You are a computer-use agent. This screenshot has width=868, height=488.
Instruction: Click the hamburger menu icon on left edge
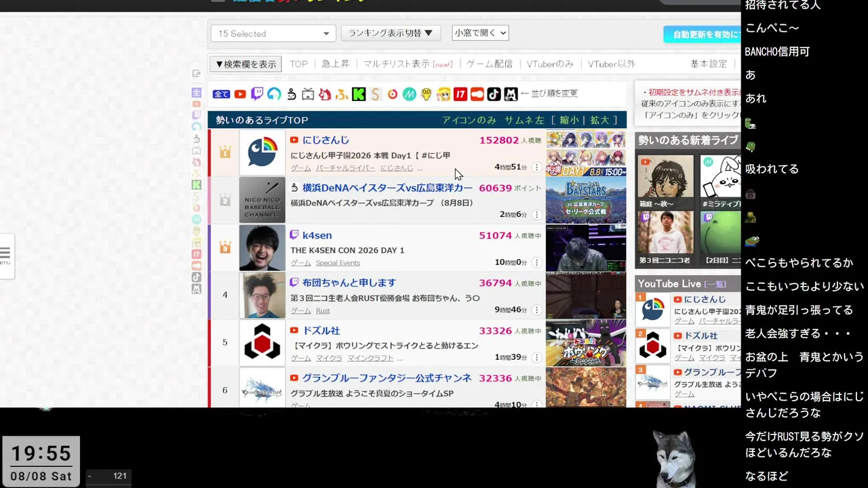point(5,254)
